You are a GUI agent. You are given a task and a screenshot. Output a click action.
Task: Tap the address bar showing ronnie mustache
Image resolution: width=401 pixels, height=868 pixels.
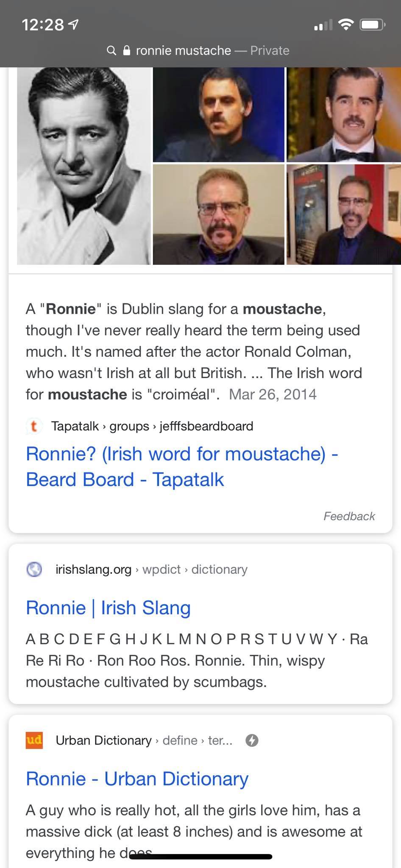[198, 50]
